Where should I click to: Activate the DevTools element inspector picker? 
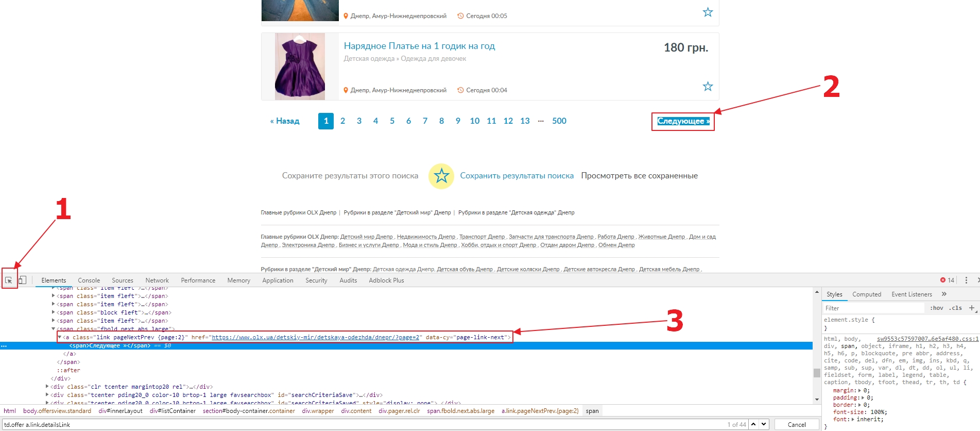pos(9,280)
